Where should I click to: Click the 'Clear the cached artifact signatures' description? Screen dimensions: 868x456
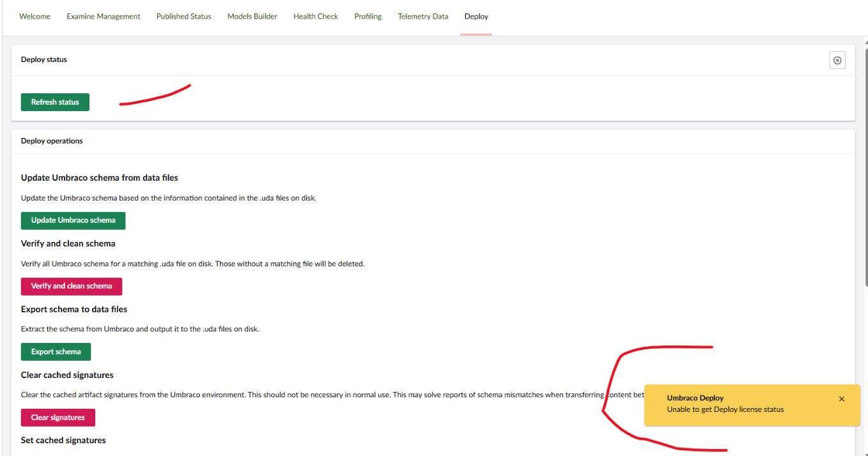(332, 395)
